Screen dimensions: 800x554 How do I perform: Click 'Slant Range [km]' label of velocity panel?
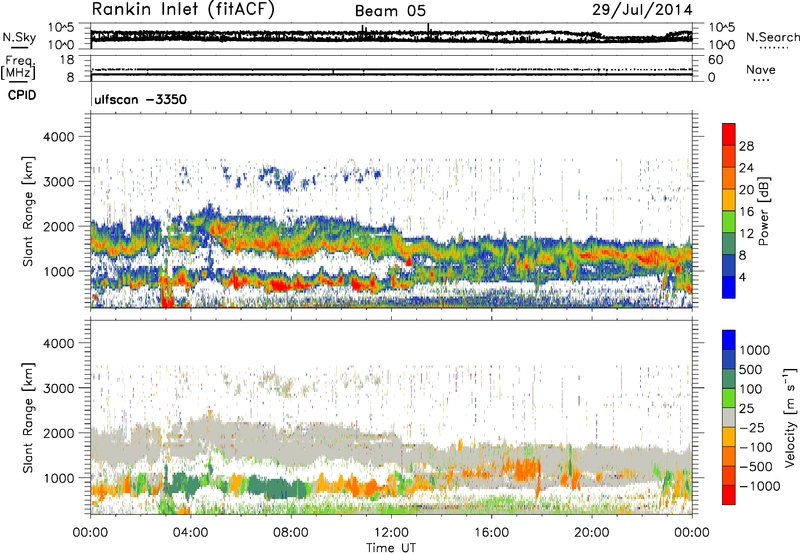tap(28, 418)
